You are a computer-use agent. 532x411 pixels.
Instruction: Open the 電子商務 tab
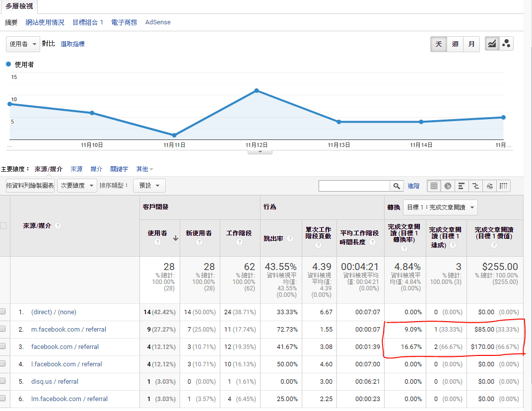point(124,22)
